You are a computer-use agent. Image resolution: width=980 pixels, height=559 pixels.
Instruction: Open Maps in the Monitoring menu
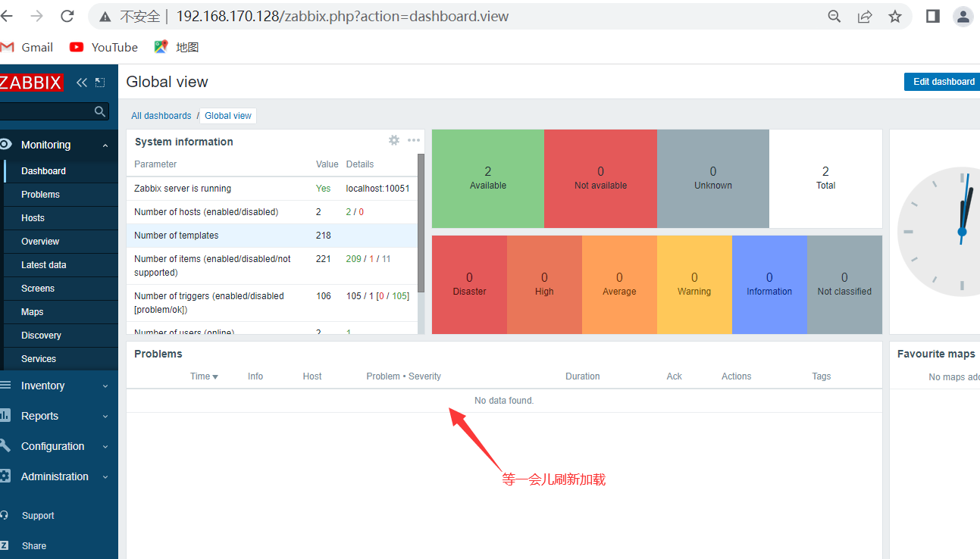pos(59,312)
